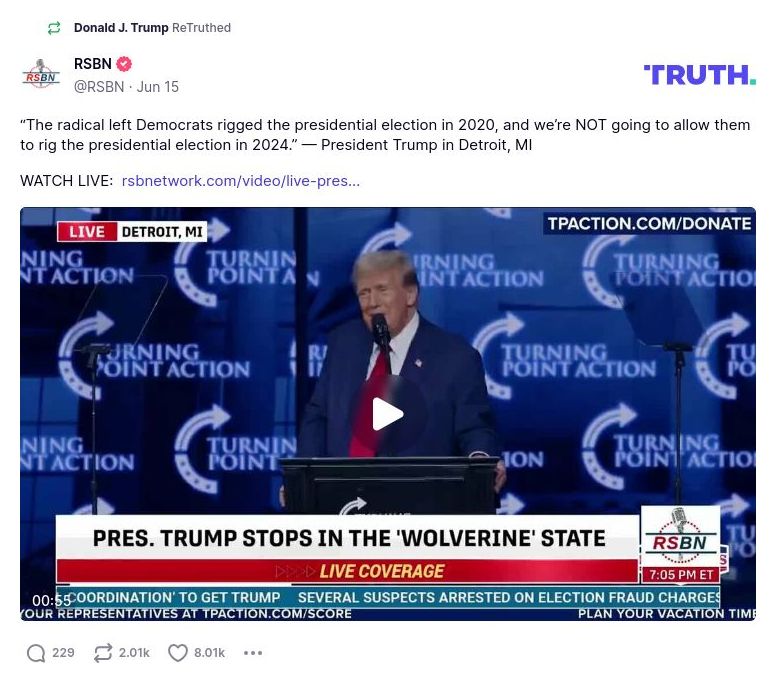Open the TRUTH logo link
777x683 pixels.
pyautogui.click(x=699, y=75)
